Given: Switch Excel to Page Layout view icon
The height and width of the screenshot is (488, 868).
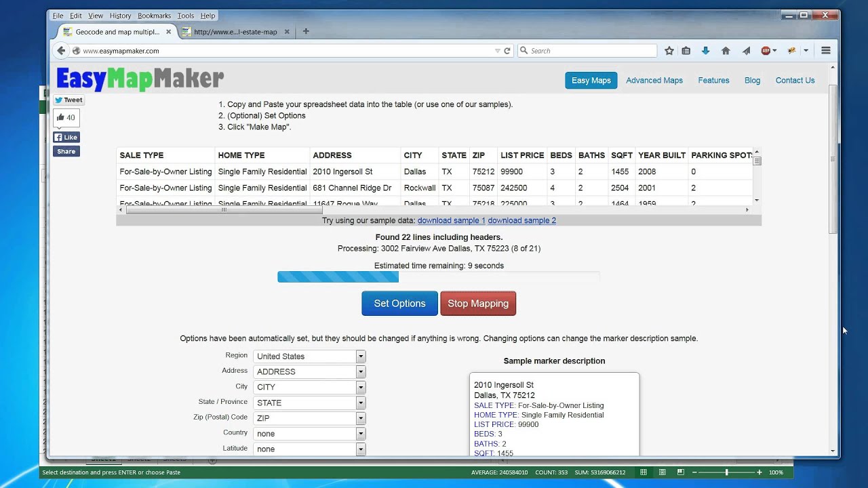Looking at the screenshot, I should point(662,472).
